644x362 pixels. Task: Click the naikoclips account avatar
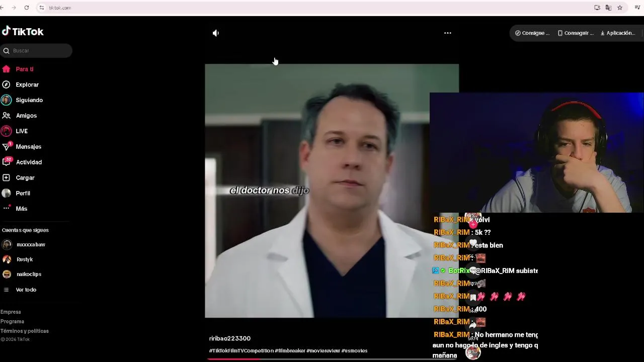(7, 275)
